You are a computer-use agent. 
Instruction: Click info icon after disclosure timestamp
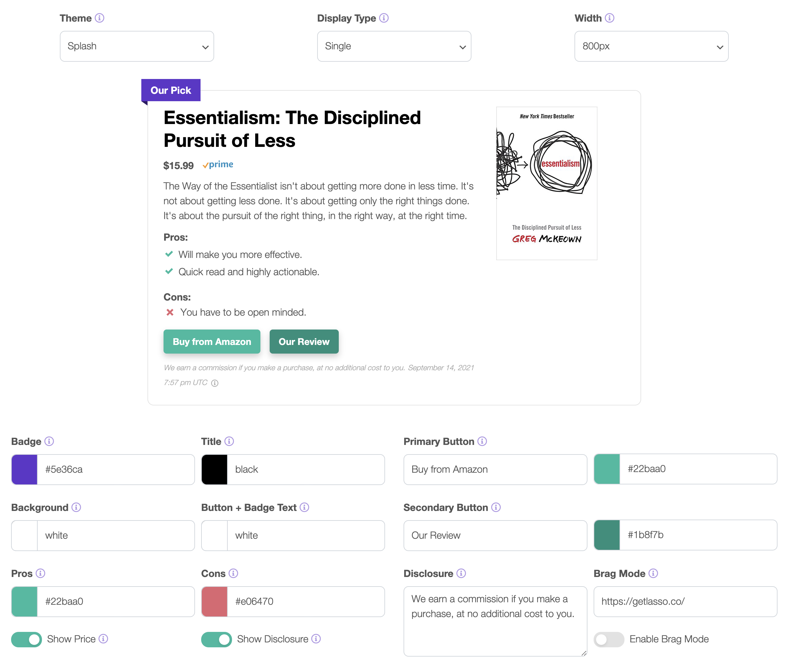coord(214,383)
